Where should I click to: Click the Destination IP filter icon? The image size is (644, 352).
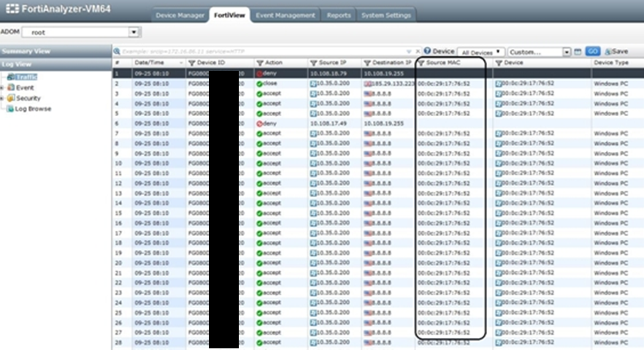368,63
